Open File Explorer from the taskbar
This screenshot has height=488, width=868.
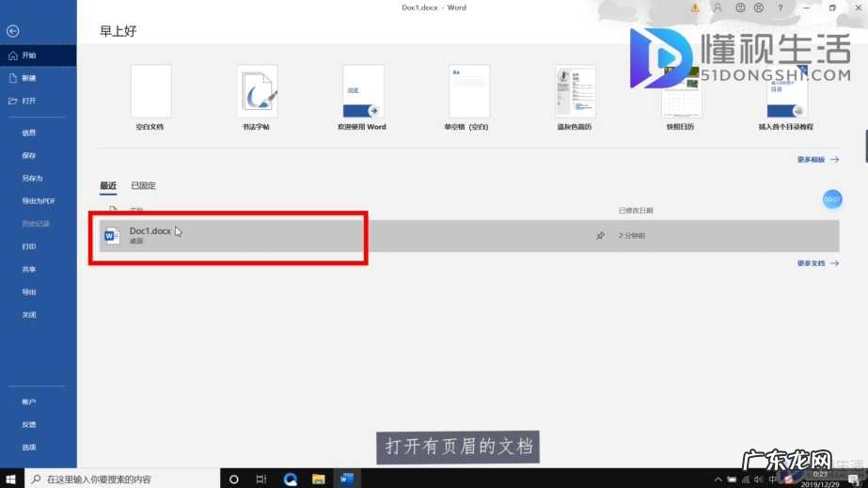318,480
